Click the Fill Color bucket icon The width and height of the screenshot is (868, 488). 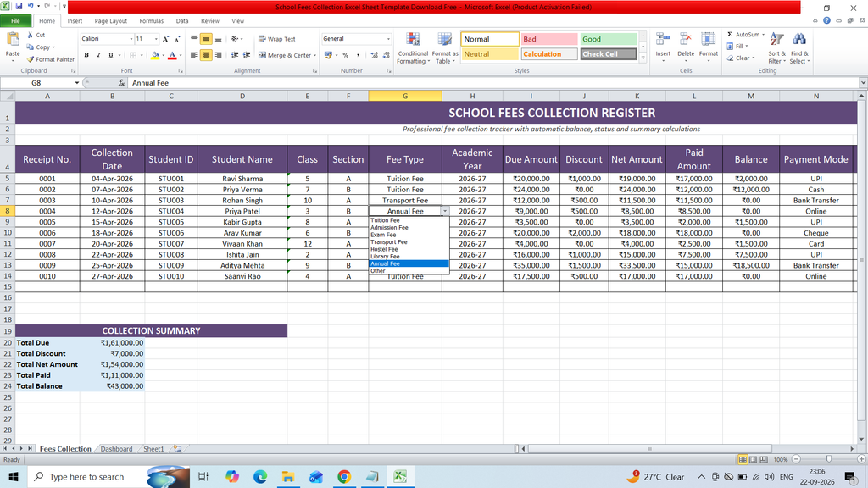click(x=155, y=55)
